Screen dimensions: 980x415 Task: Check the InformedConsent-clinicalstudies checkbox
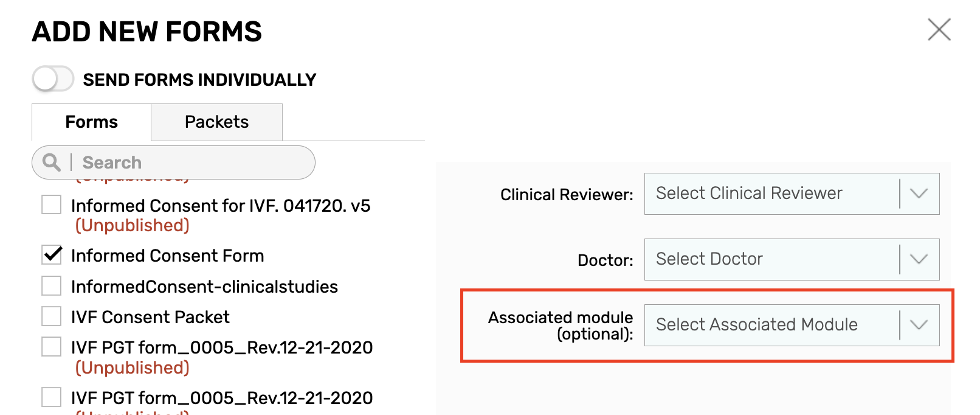tap(52, 286)
